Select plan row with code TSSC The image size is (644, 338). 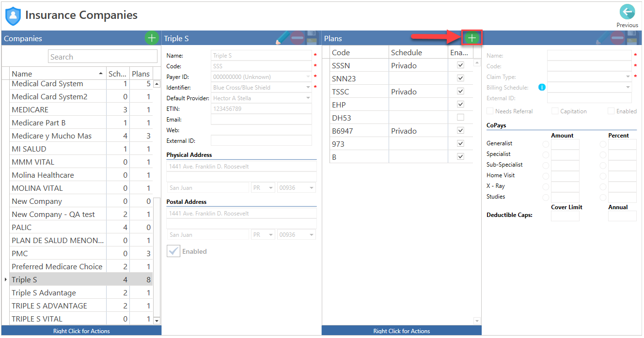tap(401, 92)
